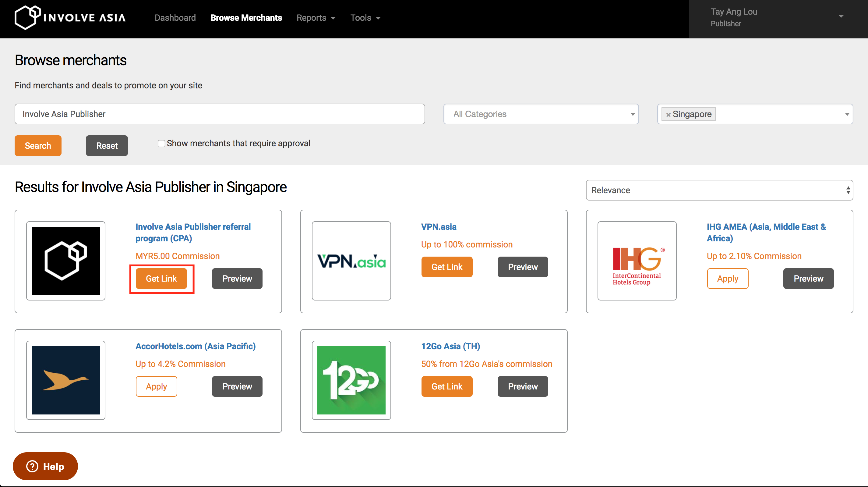Open the IHG AMEA merchant link
Screen dimensions: 868x487
click(x=766, y=233)
